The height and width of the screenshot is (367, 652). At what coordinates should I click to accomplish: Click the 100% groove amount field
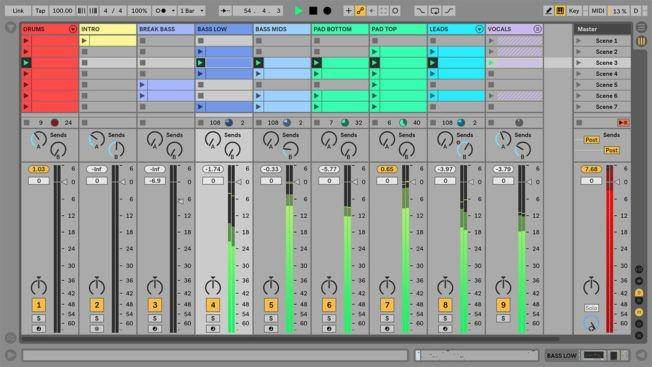pos(139,11)
